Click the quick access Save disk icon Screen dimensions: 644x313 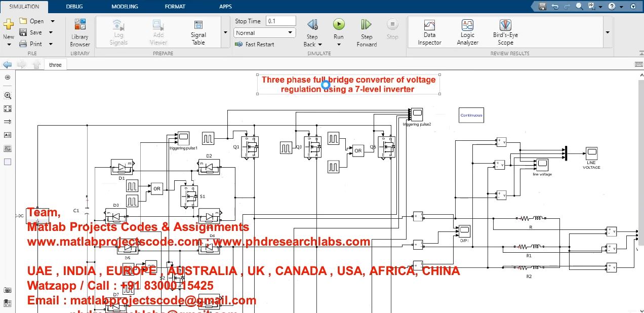coord(543,7)
